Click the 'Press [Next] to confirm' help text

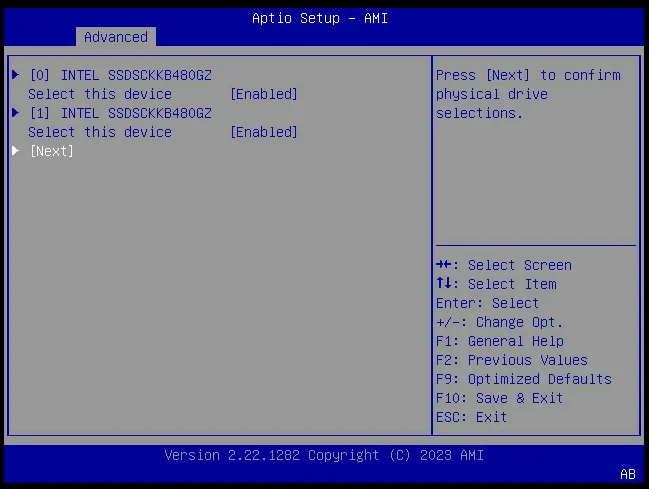tap(528, 75)
